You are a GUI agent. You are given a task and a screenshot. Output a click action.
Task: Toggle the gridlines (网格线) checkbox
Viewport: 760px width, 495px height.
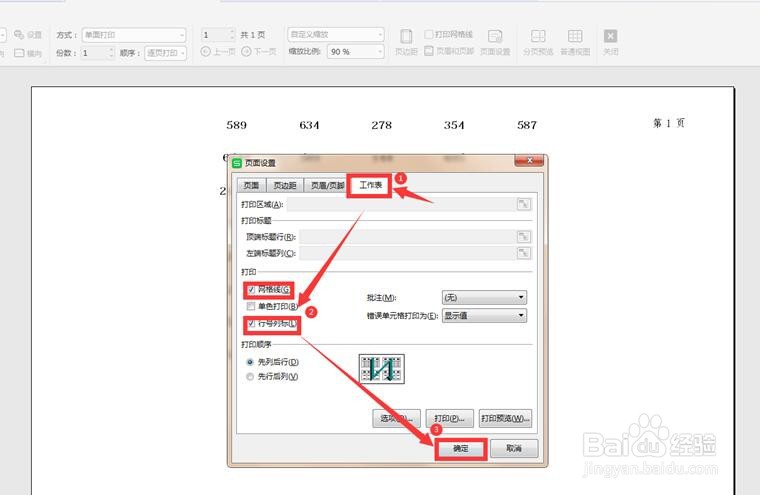[x=251, y=290]
